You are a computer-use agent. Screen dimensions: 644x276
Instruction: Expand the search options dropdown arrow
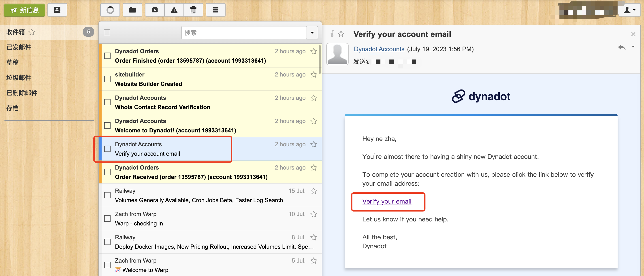[312, 32]
